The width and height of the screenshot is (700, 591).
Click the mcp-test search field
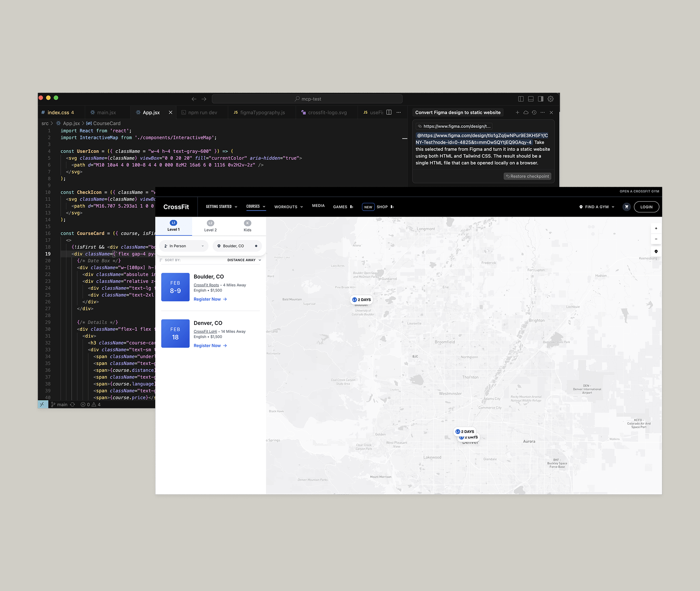pos(307,99)
